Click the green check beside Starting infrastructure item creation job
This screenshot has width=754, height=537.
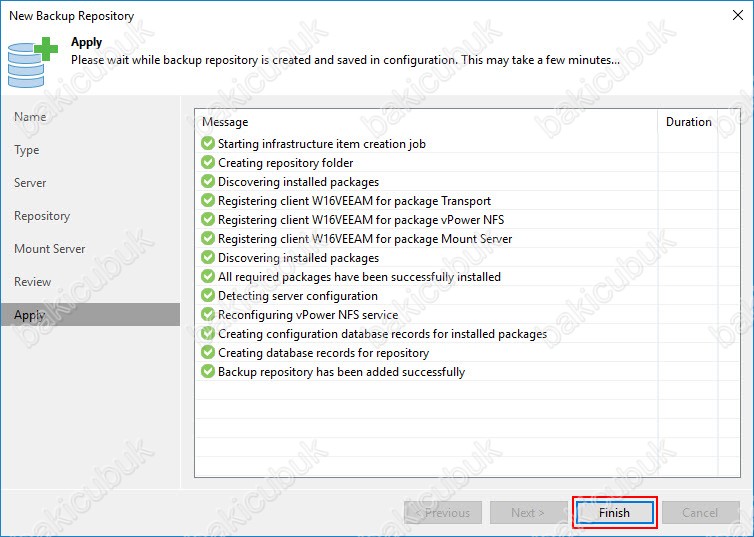pos(208,143)
